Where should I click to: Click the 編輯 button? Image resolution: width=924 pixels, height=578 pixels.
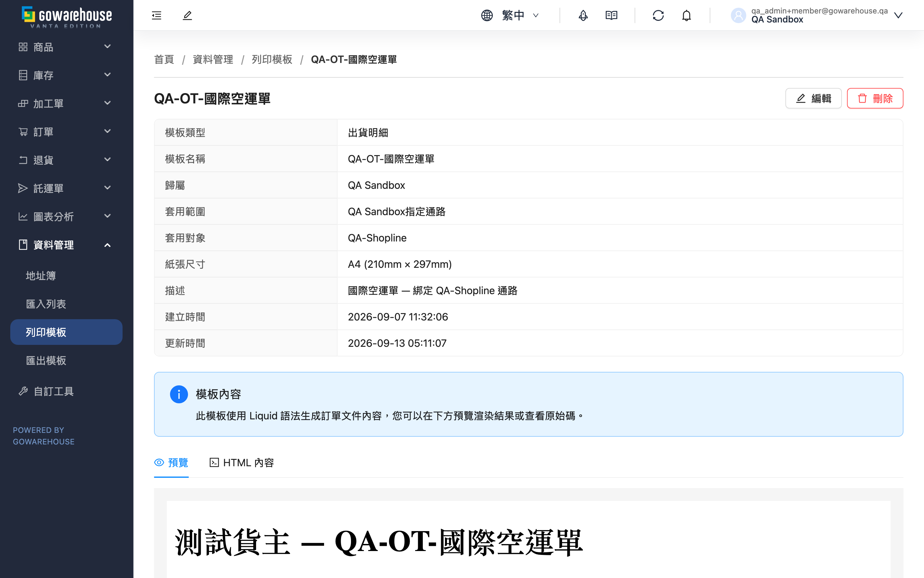(813, 98)
